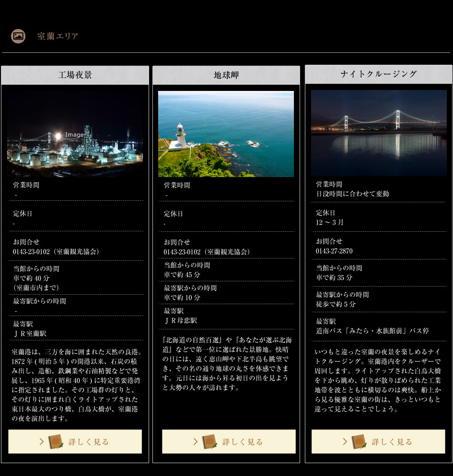Click chevron arrow in ナイトクルージング details button
The height and width of the screenshot is (476, 453).
pyautogui.click(x=345, y=441)
